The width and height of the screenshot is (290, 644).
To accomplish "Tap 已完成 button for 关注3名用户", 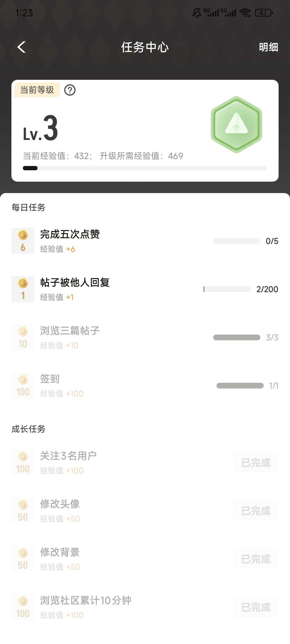I will [256, 463].
